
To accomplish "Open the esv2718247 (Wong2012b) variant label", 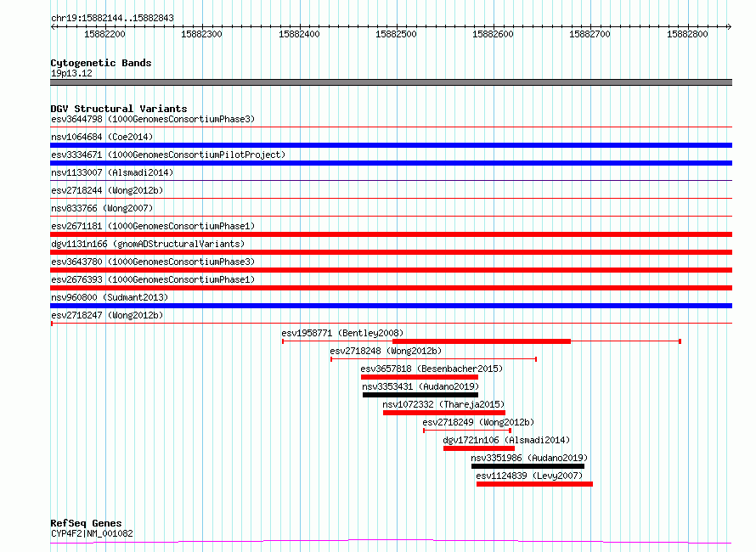I will pos(107,315).
